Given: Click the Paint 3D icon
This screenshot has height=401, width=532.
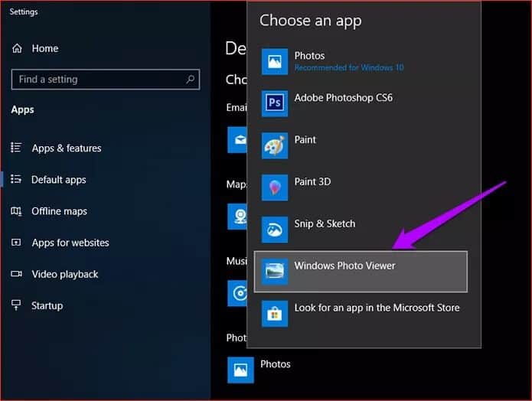Looking at the screenshot, I should (x=275, y=187).
